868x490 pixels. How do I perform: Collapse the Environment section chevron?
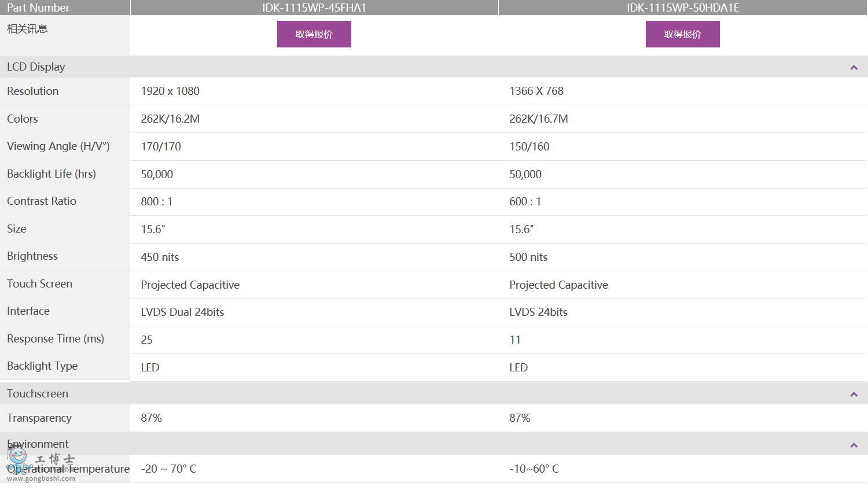click(854, 445)
